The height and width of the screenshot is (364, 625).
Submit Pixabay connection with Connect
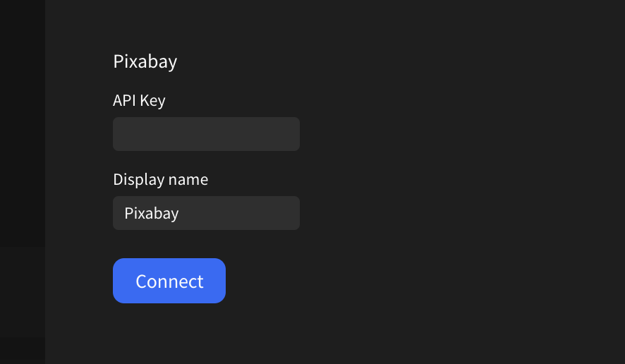tap(169, 281)
